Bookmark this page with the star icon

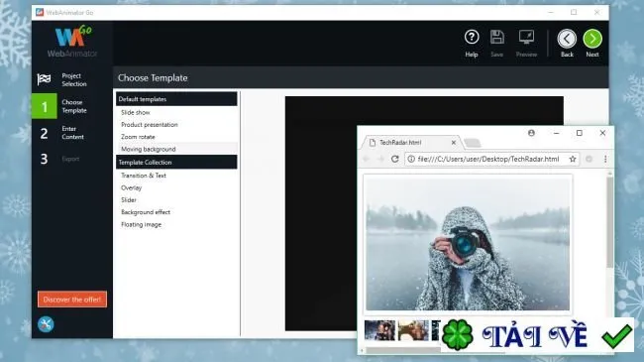click(573, 159)
